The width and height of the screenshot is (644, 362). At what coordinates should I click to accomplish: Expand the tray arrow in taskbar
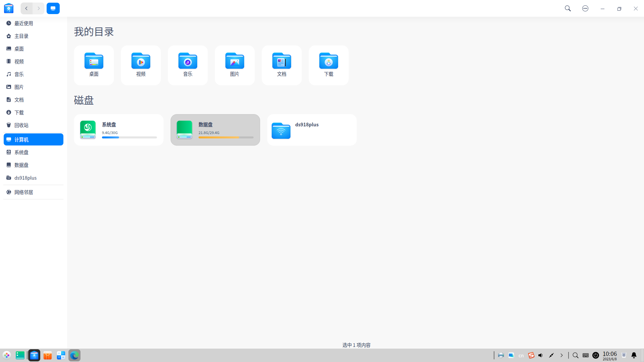561,355
